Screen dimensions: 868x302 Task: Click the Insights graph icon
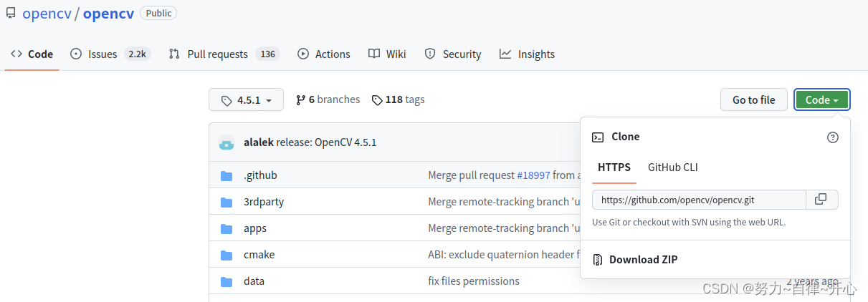[x=505, y=54]
